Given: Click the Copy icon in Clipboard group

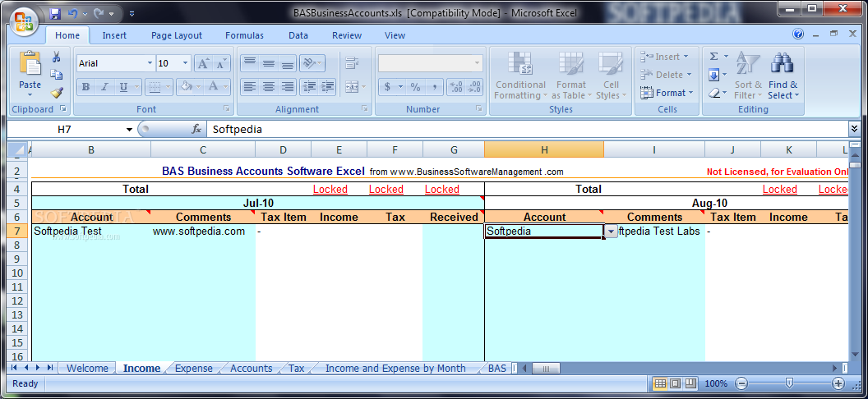Looking at the screenshot, I should pos(57,74).
